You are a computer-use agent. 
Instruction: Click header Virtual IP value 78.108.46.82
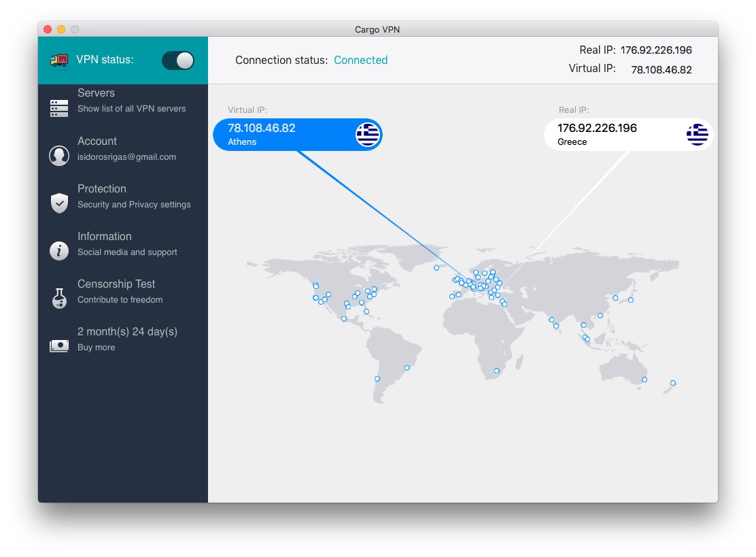[x=661, y=69]
